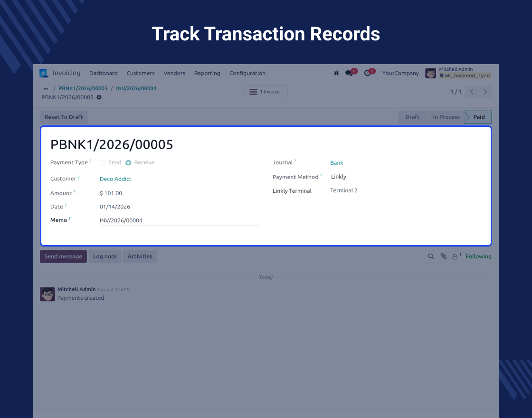This screenshot has height=418, width=532.
Task: Open the Invoicing app home icon
Action: (43, 73)
